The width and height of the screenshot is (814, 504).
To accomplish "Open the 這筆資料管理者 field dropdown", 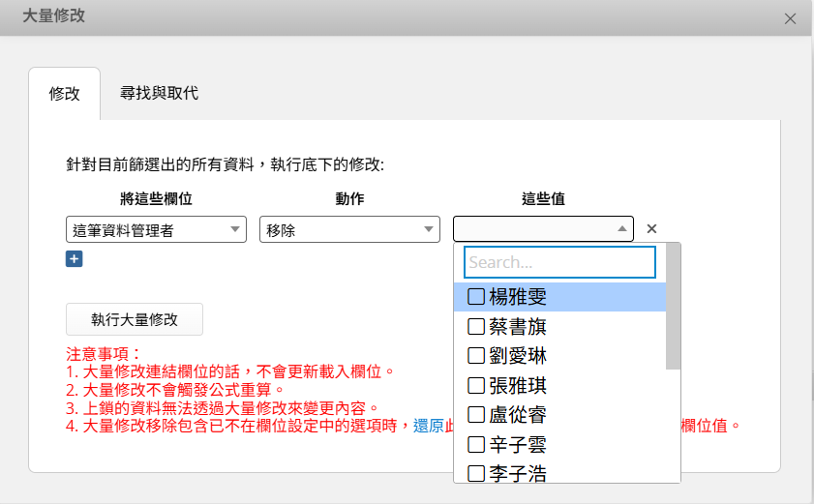I will click(156, 229).
